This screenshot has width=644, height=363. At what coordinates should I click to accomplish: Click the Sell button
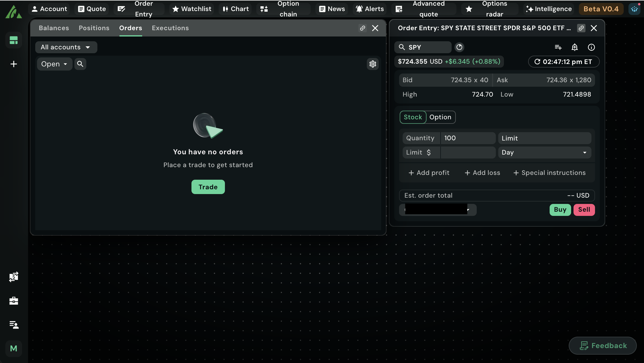tap(584, 210)
